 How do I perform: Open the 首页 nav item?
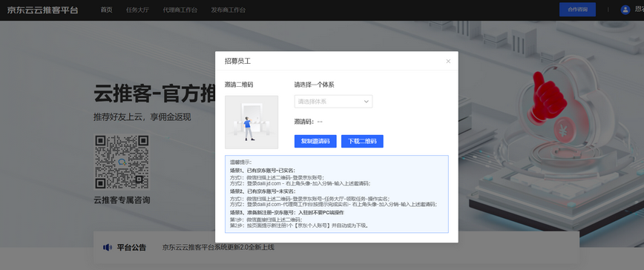106,10
